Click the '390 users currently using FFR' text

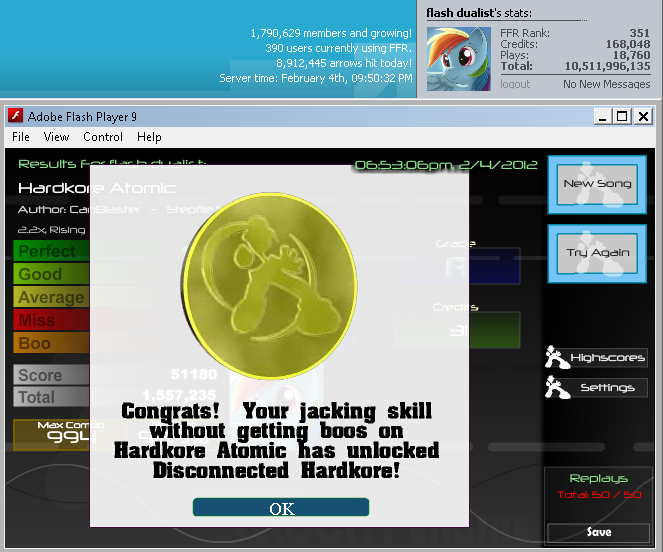(x=338, y=48)
